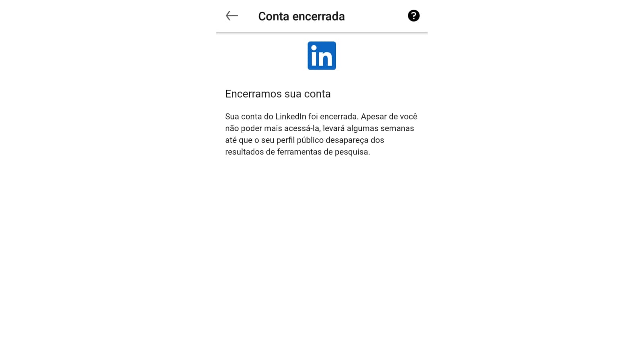Click the word "acessá-la" in the text
This screenshot has height=362, width=644.
tap(302, 128)
